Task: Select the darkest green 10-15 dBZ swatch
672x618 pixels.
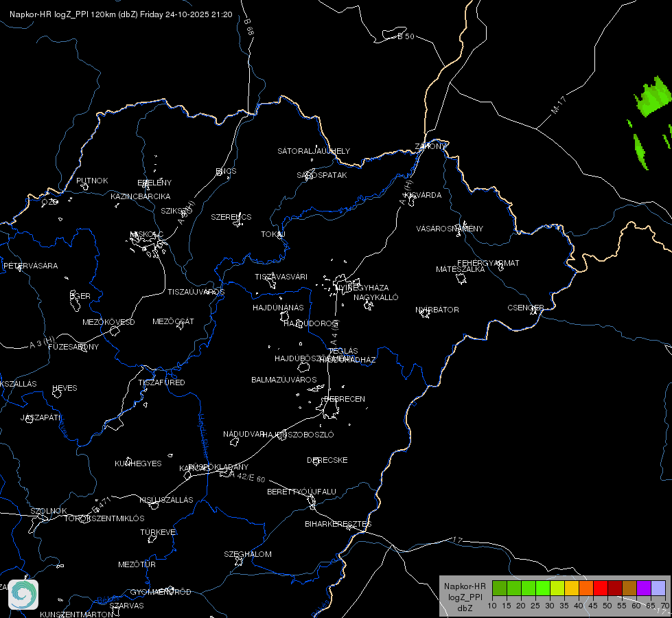Action: point(500,588)
